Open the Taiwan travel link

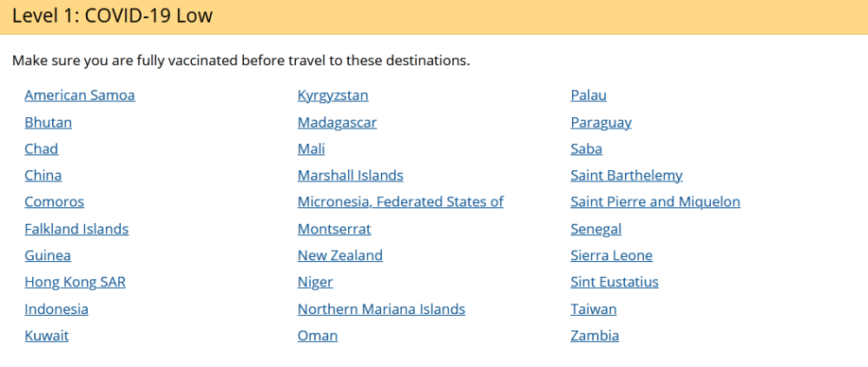tap(594, 309)
